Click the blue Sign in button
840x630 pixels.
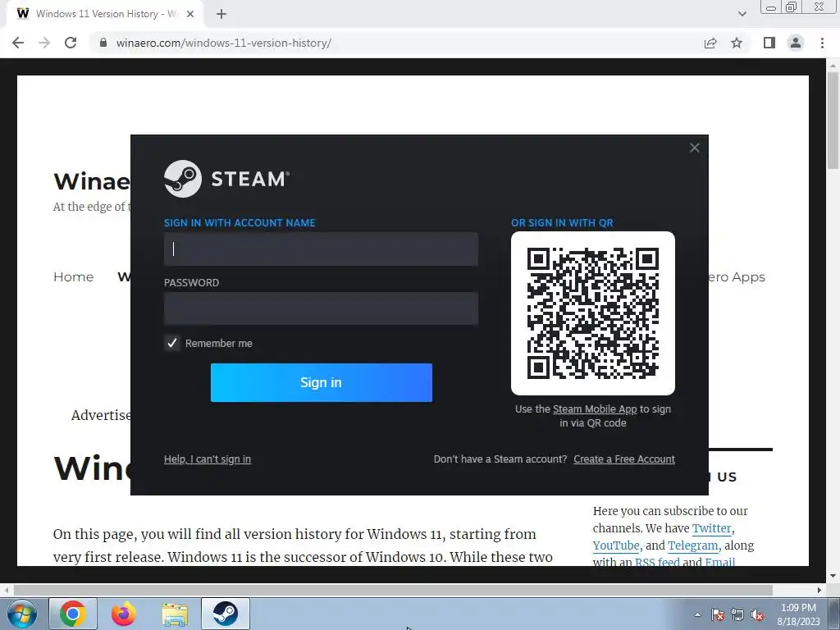pos(322,382)
